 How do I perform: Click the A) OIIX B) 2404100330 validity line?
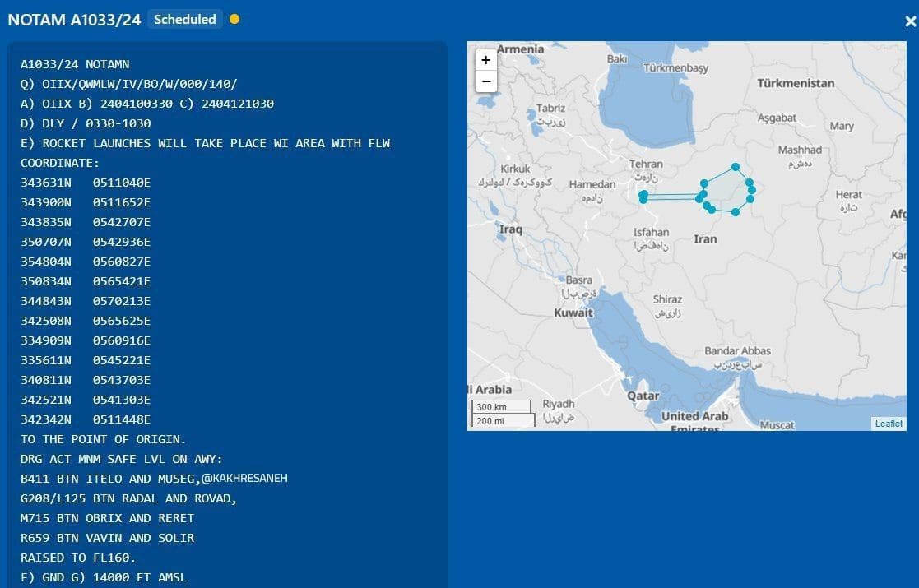[x=147, y=104]
